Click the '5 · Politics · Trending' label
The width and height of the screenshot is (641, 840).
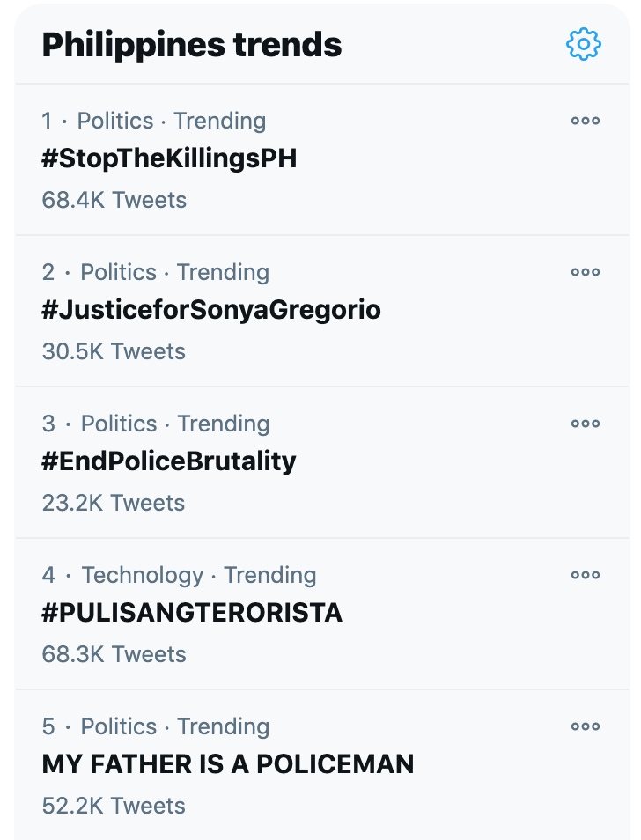[155, 727]
